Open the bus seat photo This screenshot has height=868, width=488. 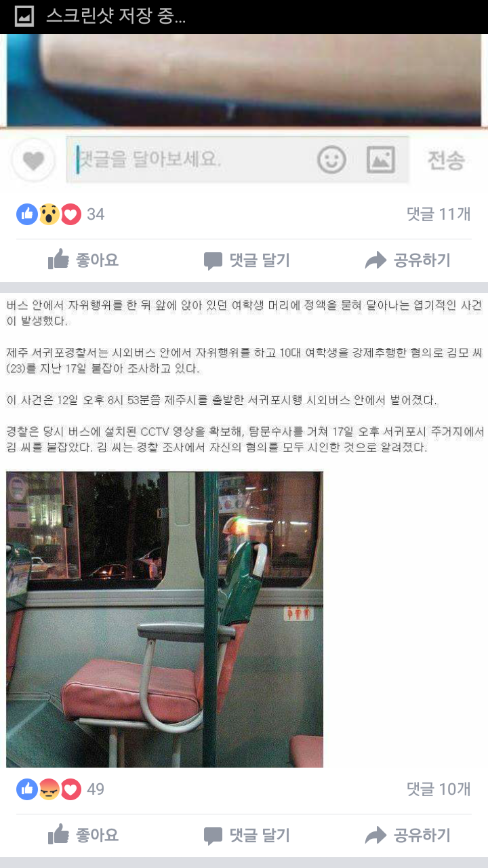[165, 619]
